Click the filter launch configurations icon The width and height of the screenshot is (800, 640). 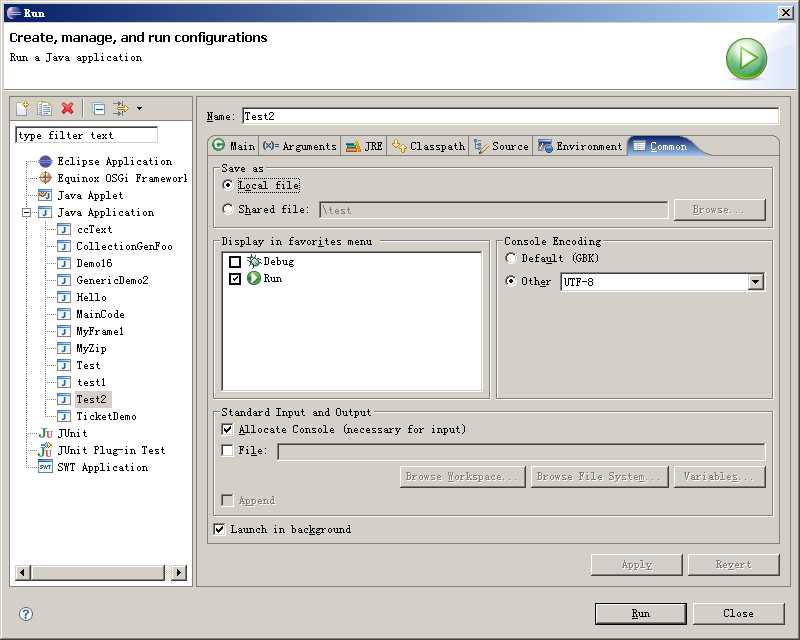(x=121, y=108)
